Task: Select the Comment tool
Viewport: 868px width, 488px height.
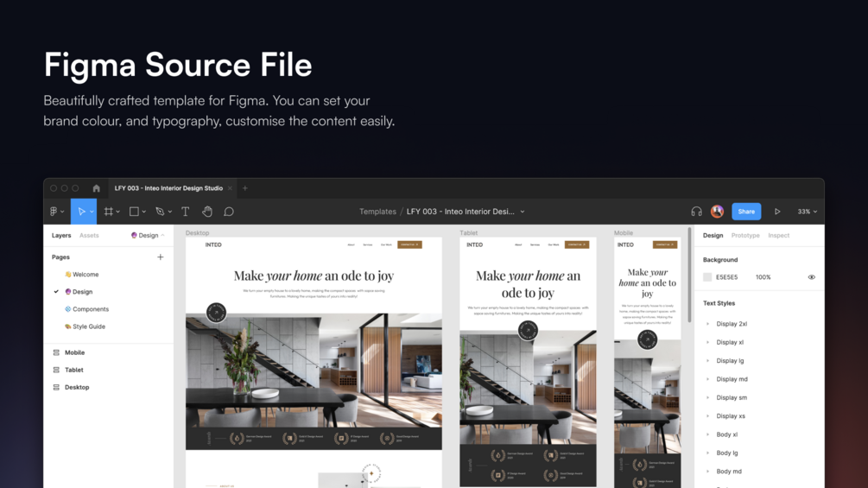Action: (229, 212)
